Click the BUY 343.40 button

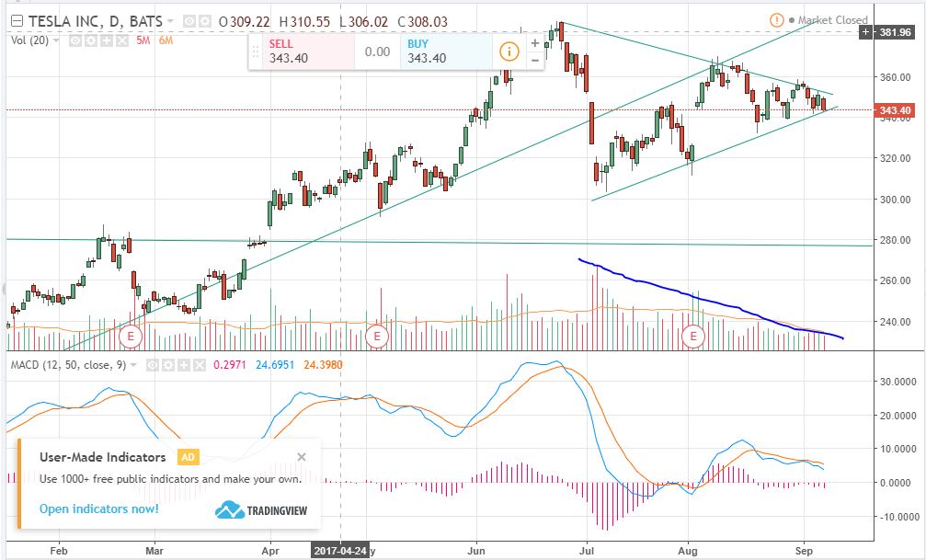coord(446,51)
